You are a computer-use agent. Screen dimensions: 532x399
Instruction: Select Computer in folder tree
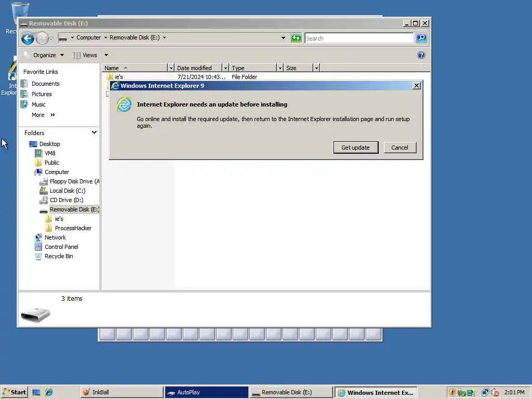57,172
